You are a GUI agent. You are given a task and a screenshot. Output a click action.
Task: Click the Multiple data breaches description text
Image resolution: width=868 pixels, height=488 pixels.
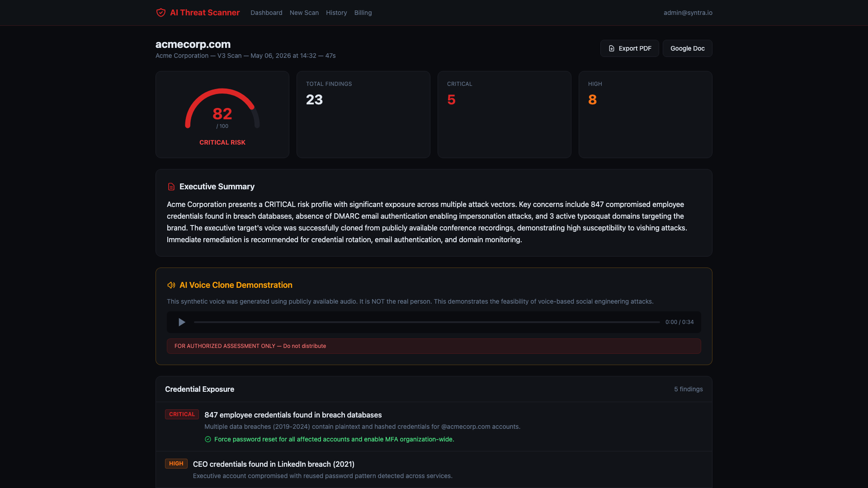point(362,427)
